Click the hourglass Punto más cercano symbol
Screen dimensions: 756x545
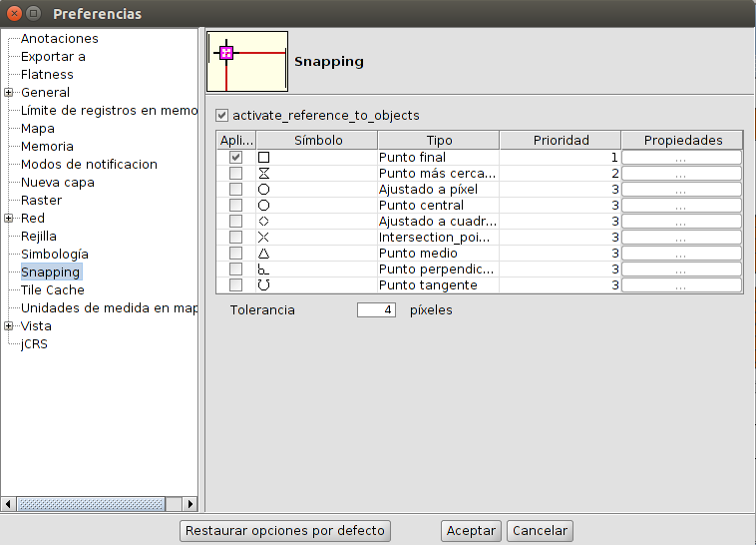[264, 174]
